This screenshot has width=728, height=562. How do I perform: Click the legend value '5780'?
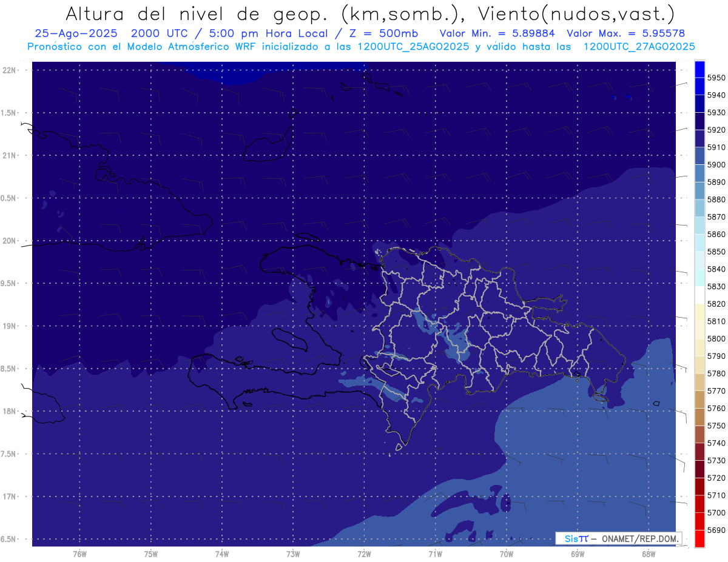pos(716,373)
